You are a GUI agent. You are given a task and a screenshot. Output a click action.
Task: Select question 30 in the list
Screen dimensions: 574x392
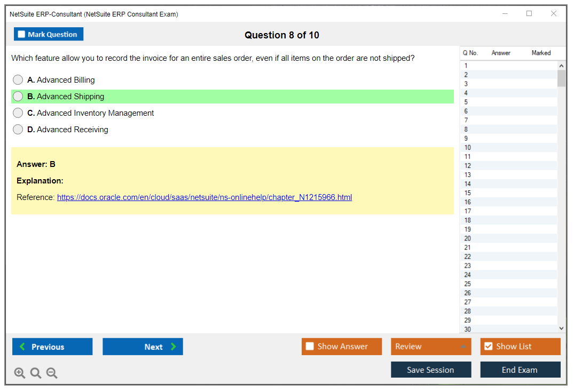pyautogui.click(x=508, y=329)
